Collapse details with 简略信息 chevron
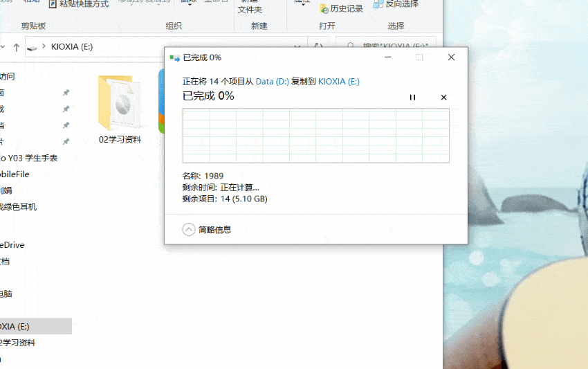Viewport: 588px width, 369px height. coord(189,229)
